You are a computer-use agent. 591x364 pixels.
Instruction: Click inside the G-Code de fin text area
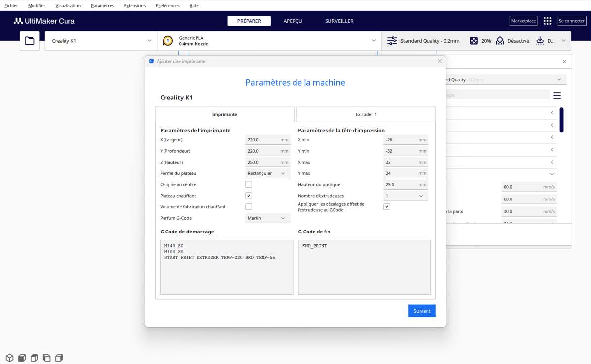pos(364,267)
